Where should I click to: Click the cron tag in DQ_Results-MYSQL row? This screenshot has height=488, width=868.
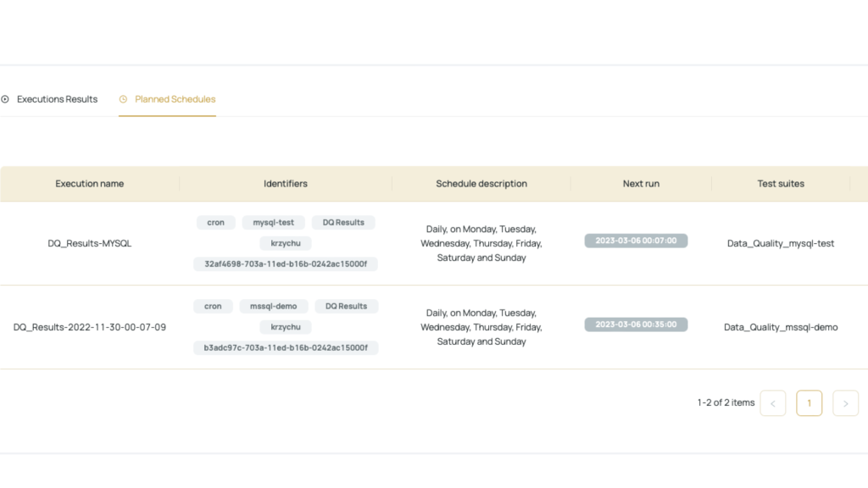click(216, 223)
